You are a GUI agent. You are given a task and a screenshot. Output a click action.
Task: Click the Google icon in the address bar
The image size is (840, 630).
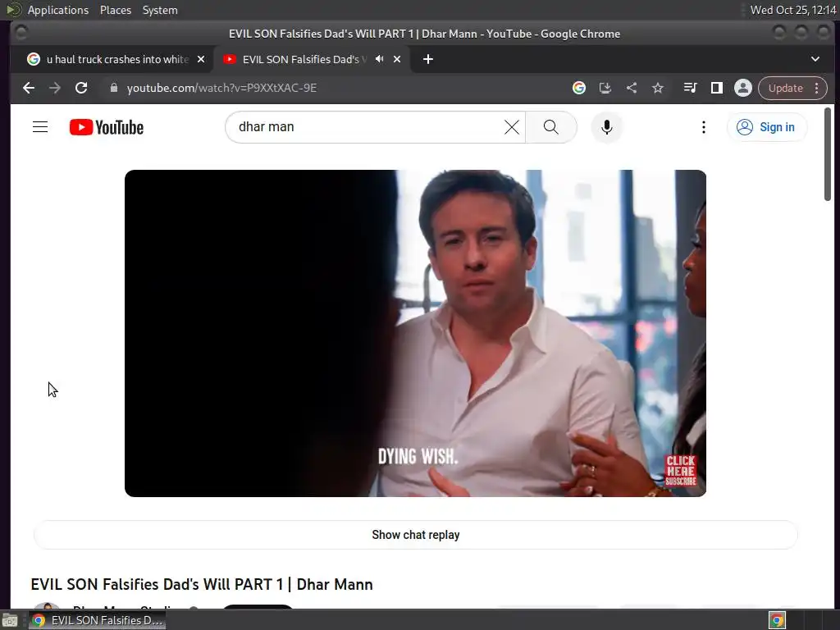coord(578,88)
